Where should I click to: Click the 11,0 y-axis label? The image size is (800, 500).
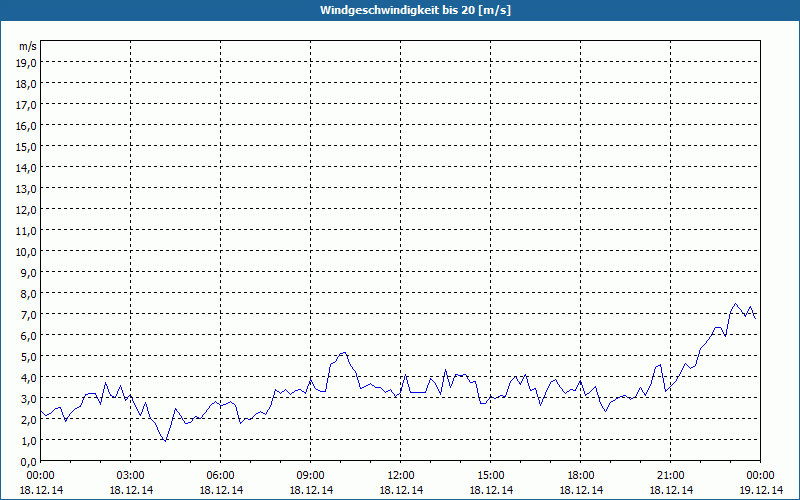[26, 231]
